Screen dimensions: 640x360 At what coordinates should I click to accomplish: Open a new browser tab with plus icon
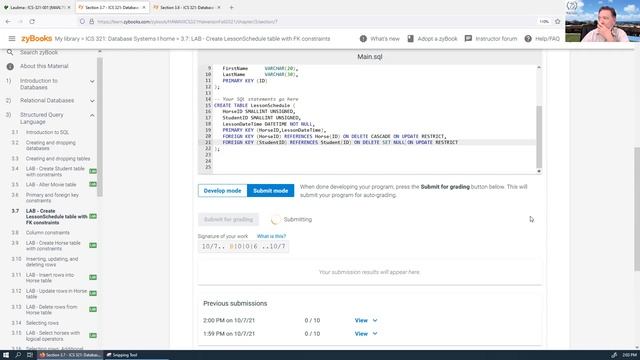231,7
